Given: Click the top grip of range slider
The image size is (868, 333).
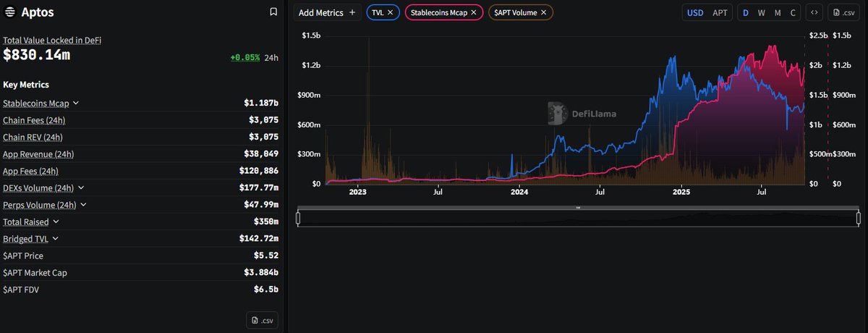Looking at the screenshot, I should (578, 208).
